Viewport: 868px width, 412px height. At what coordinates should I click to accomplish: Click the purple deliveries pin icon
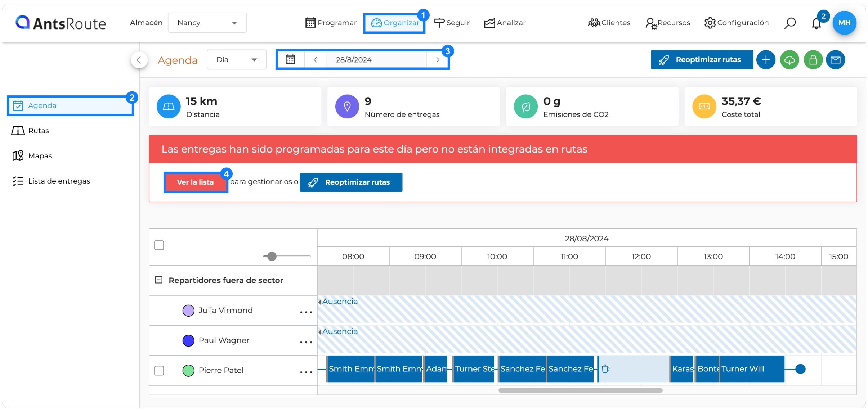[347, 107]
